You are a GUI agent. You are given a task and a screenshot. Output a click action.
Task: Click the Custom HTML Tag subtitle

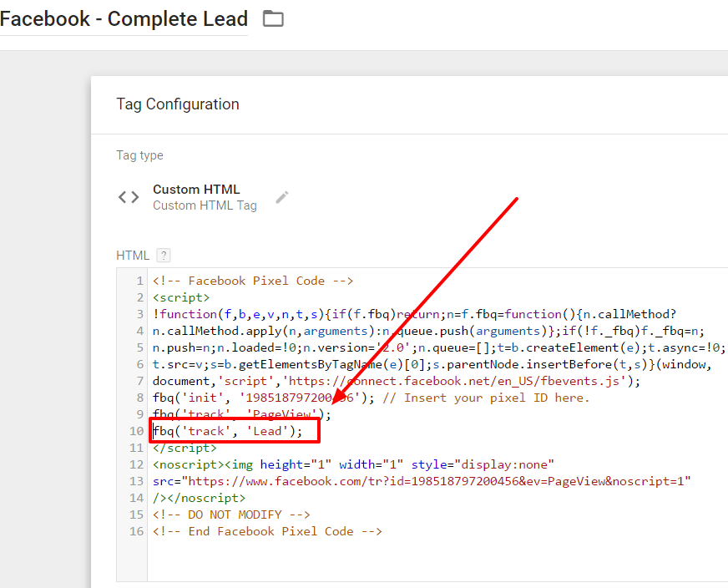[x=205, y=205]
